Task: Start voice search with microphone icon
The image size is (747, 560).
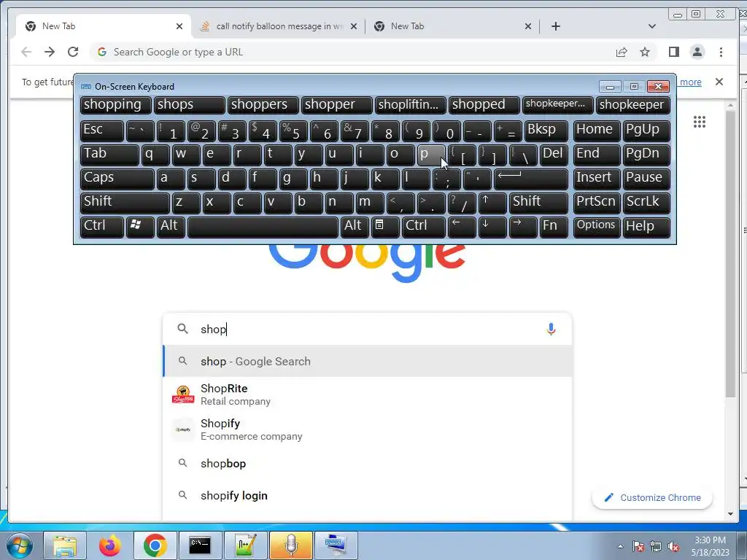Action: pos(551,329)
